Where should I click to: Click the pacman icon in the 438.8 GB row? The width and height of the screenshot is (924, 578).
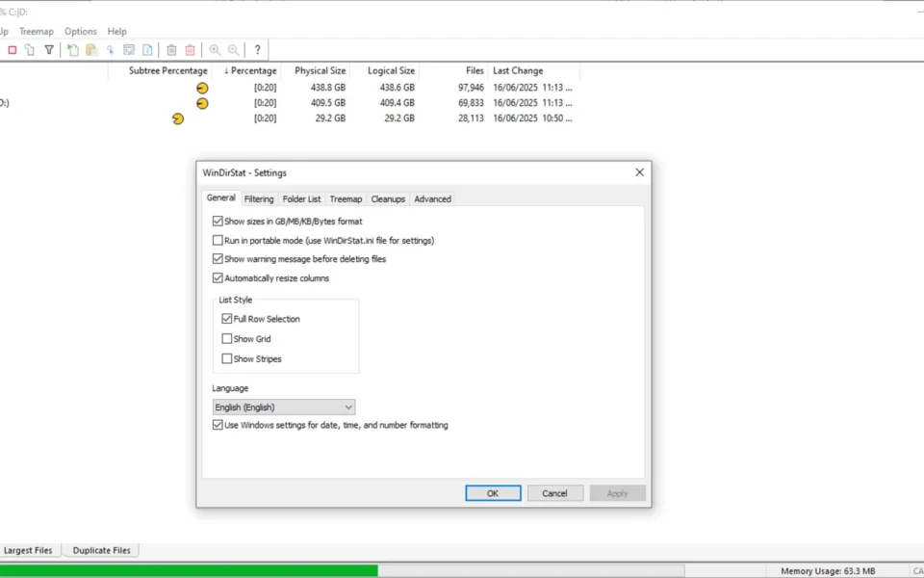tap(202, 88)
